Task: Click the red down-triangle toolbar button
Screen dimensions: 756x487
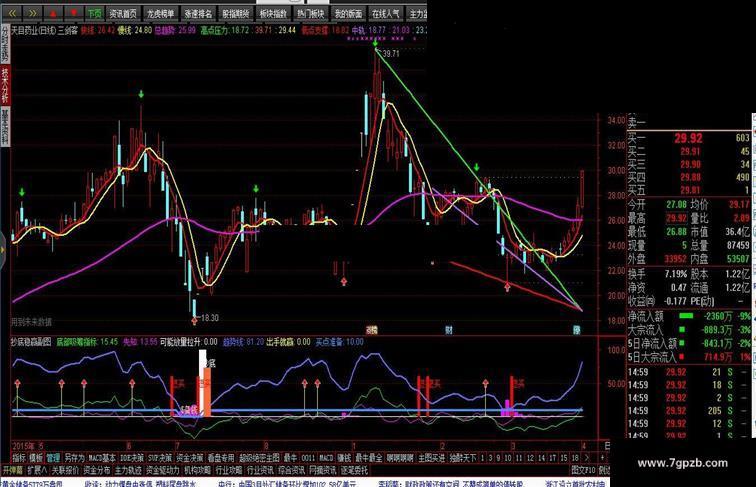Action: [73, 14]
